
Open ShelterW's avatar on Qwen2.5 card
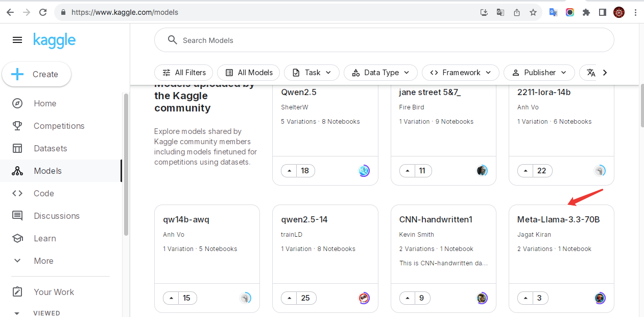(364, 171)
